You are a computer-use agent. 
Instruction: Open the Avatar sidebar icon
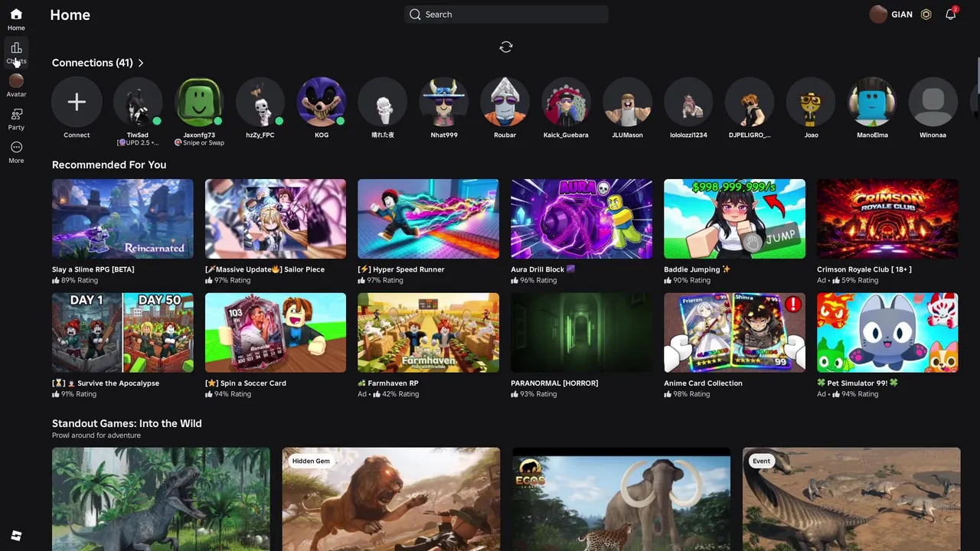(x=16, y=85)
